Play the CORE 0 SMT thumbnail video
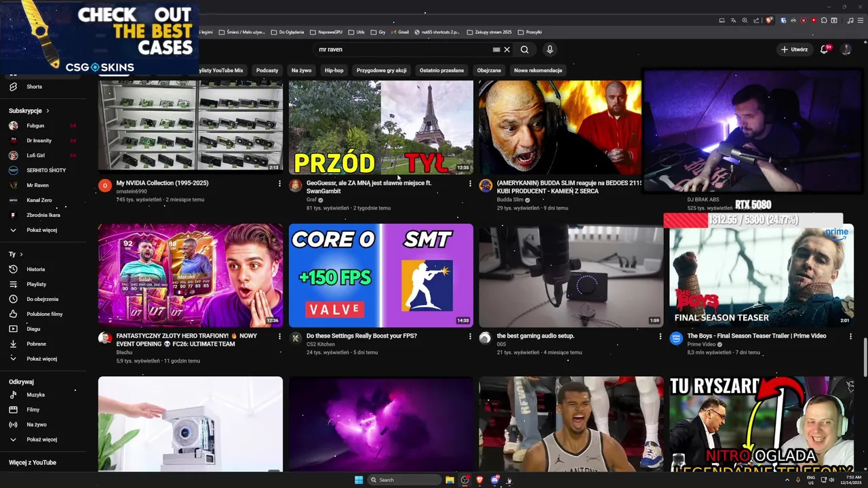 (381, 275)
